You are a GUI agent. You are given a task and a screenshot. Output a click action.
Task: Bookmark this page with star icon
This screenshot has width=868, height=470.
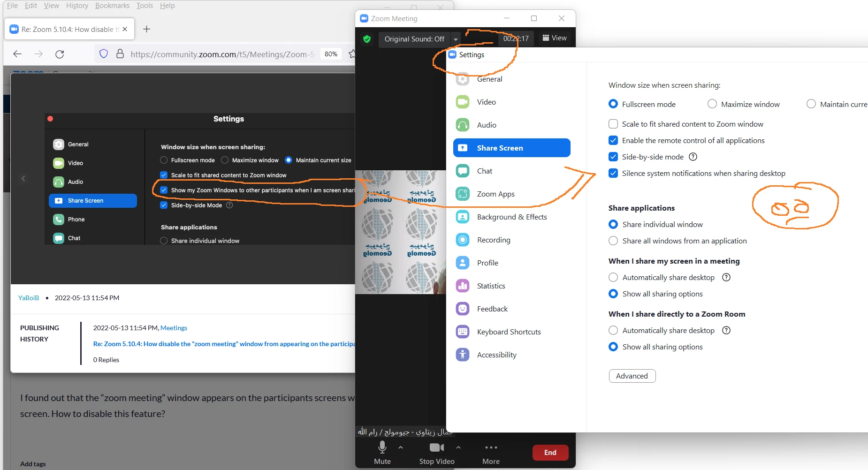pos(352,54)
